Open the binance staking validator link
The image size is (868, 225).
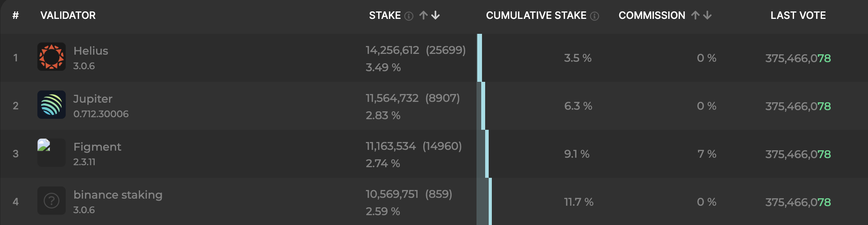point(118,195)
